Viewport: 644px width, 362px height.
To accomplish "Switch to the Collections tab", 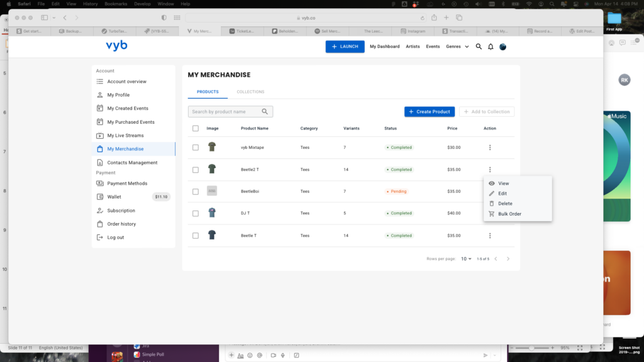I will click(x=250, y=92).
